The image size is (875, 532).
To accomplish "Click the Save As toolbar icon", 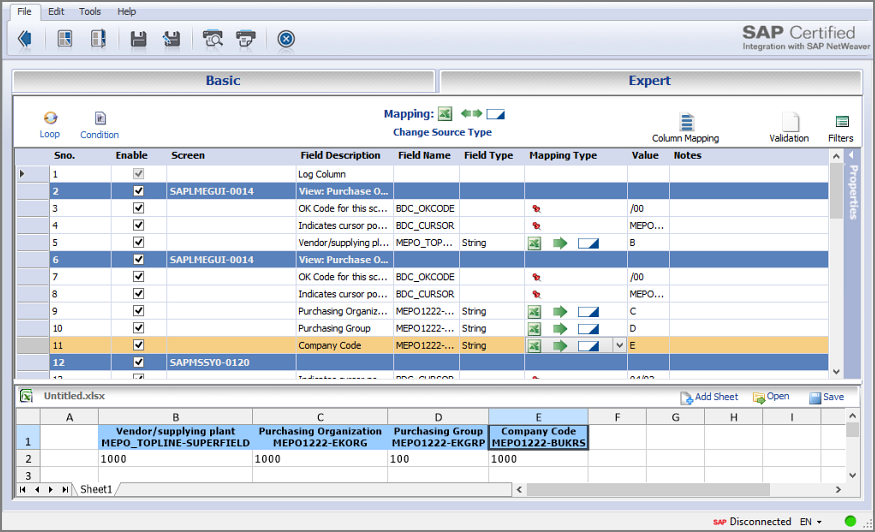I will tap(171, 39).
